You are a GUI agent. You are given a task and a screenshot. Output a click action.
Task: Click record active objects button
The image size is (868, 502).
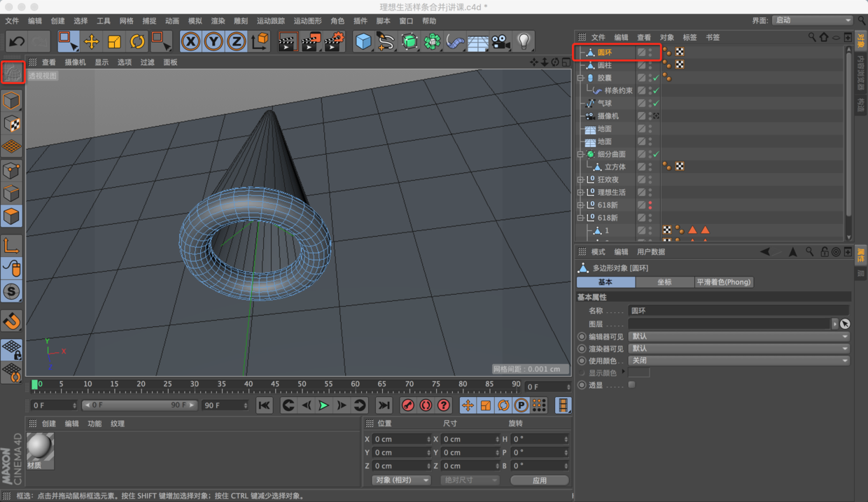408,405
